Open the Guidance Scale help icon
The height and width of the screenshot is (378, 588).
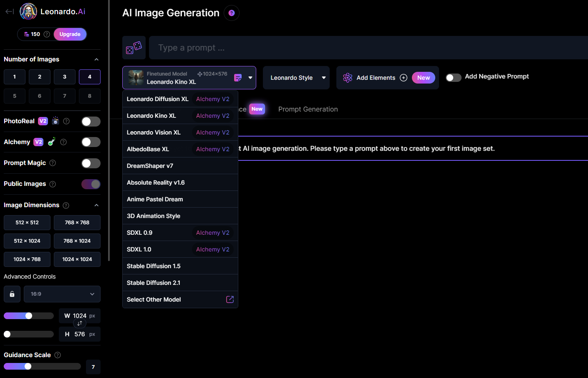(58, 355)
